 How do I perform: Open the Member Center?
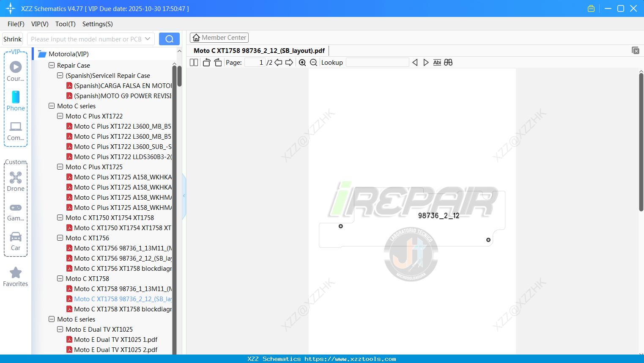pyautogui.click(x=219, y=37)
